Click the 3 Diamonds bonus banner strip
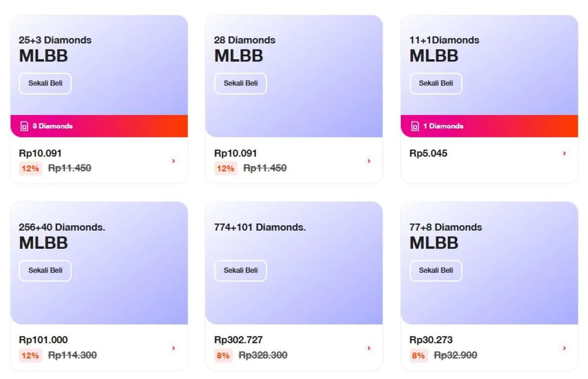Screen dimensions: 588x379 click(98, 126)
